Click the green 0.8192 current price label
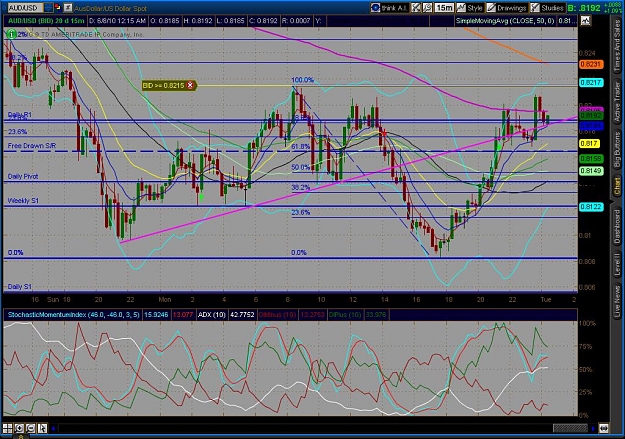 pos(591,116)
